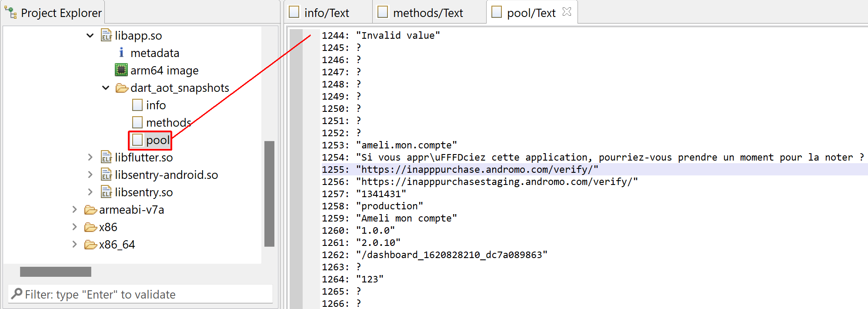Click the /dashboard_1620828210_dc7a089863 line

(452, 255)
